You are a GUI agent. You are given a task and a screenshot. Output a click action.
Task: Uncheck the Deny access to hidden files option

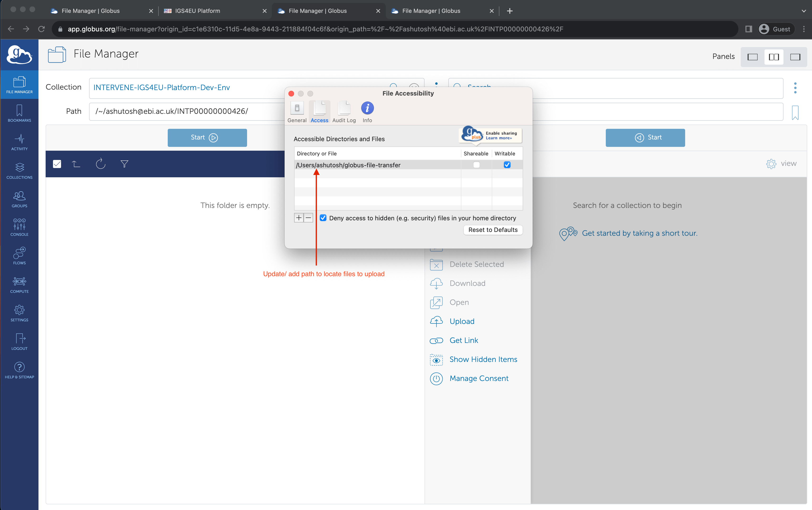[x=323, y=218]
